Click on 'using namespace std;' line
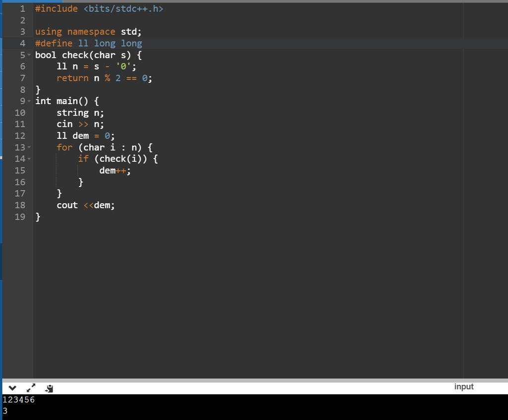Screen dimensions: 508x420 (x=88, y=32)
